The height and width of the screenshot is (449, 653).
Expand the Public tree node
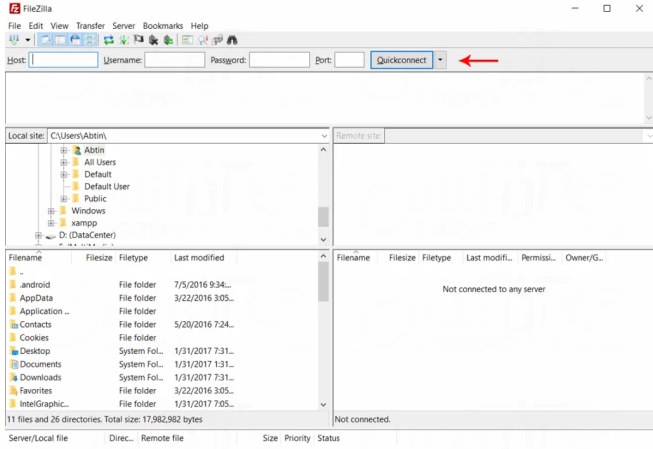click(64, 199)
